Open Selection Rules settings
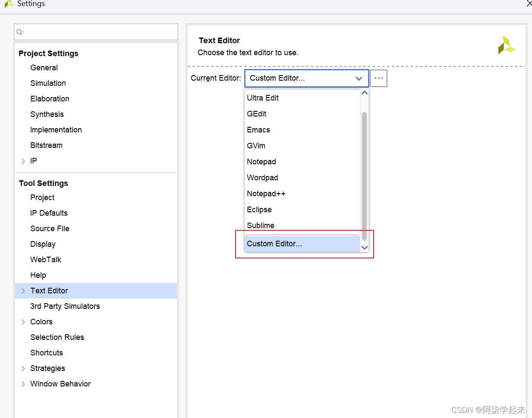 (57, 337)
